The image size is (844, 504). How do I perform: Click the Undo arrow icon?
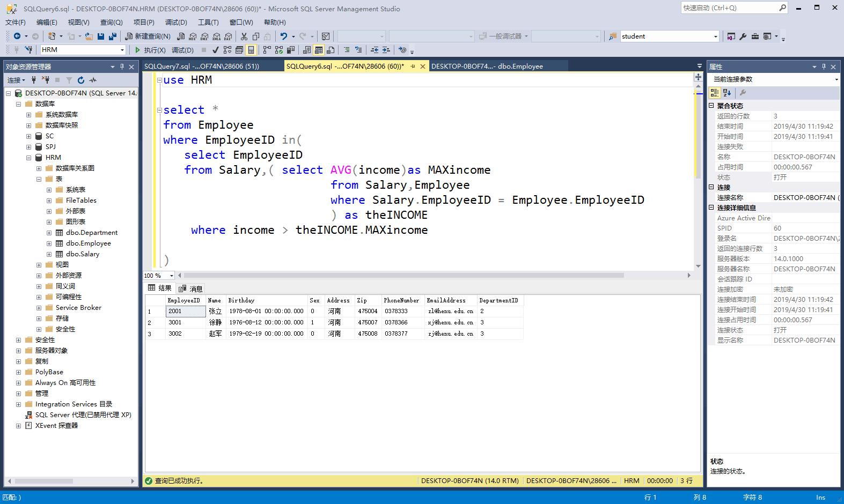coord(284,36)
